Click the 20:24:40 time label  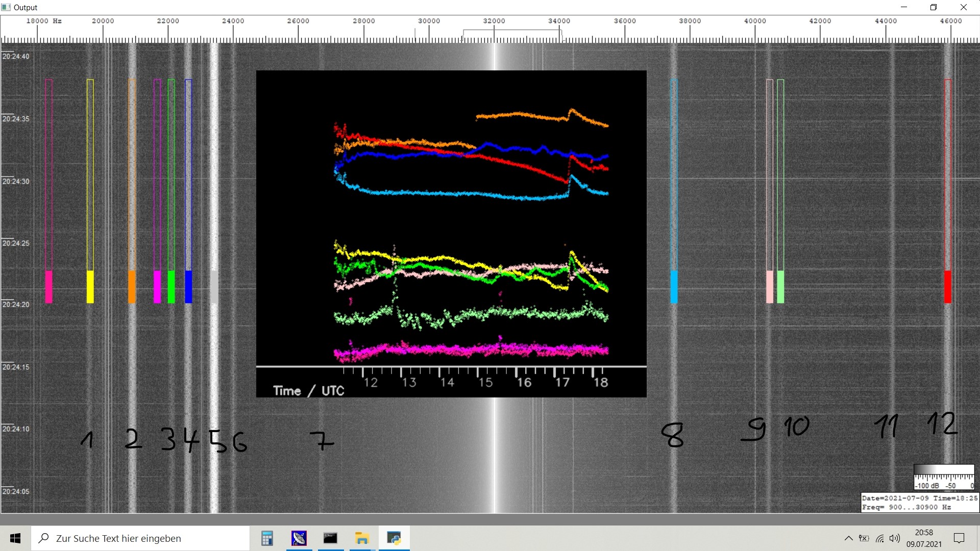16,56
